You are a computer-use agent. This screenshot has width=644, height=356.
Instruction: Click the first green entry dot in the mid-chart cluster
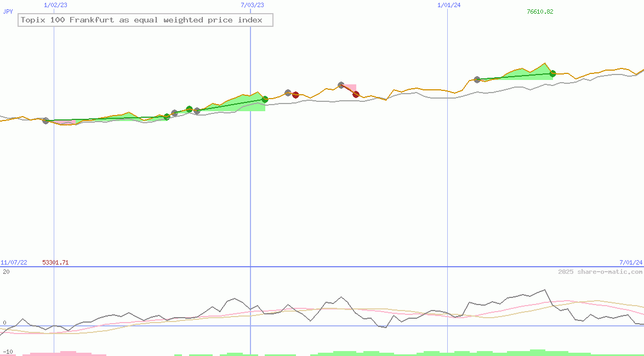tap(166, 116)
